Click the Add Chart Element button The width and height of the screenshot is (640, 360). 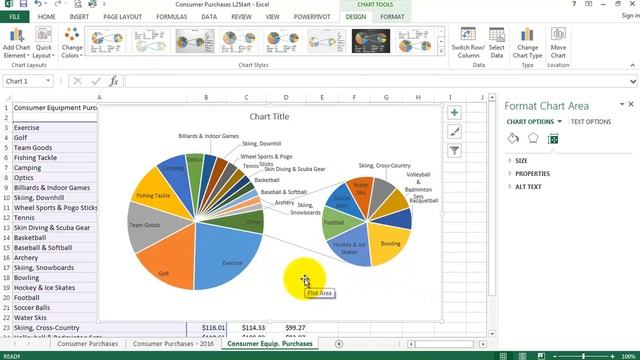[16, 43]
